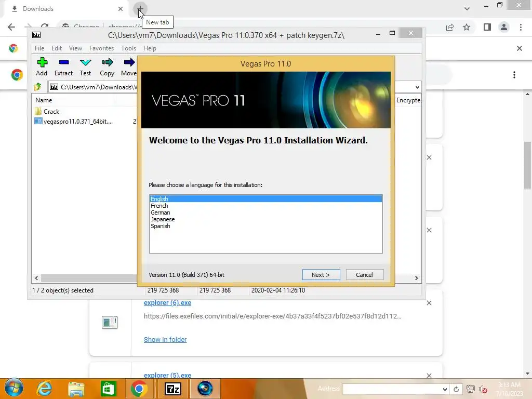The image size is (532, 399).
Task: Toggle the Chrome side panel
Action: tap(487, 27)
